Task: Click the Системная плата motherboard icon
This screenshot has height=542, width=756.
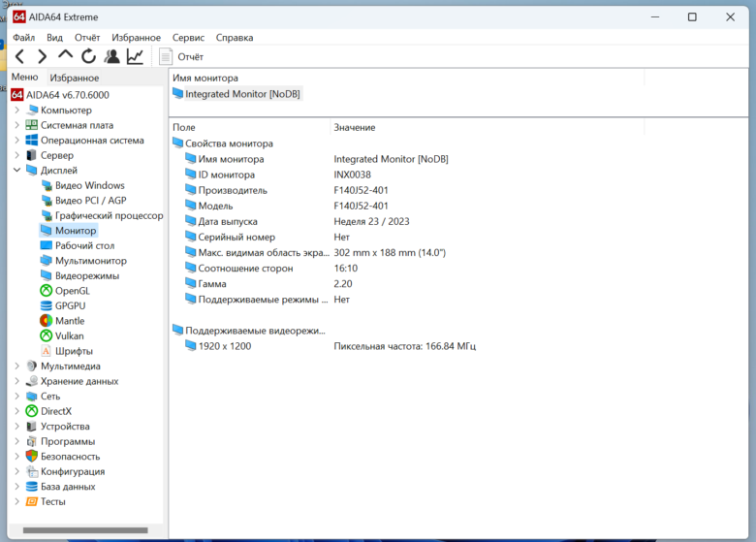Action: [x=32, y=125]
